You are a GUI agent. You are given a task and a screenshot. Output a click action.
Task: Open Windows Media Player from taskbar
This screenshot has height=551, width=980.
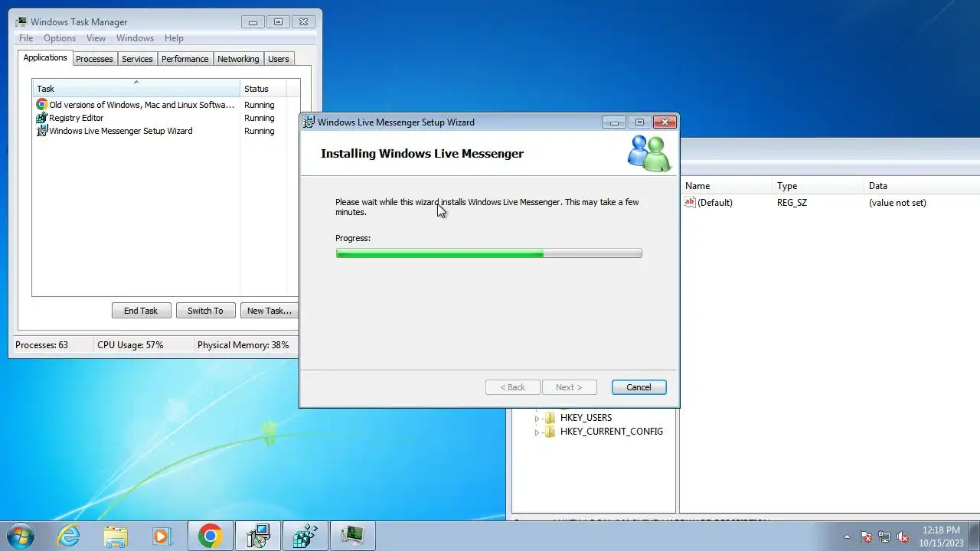[x=162, y=536]
